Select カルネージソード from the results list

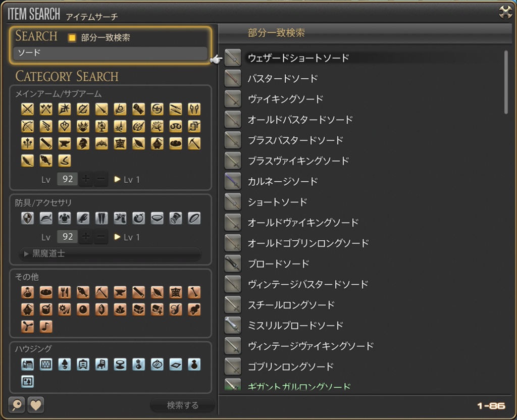point(283,181)
